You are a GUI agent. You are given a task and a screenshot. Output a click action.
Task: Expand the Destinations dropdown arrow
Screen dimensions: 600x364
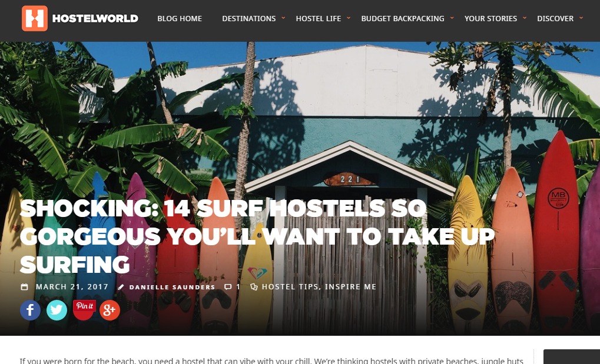pos(283,18)
